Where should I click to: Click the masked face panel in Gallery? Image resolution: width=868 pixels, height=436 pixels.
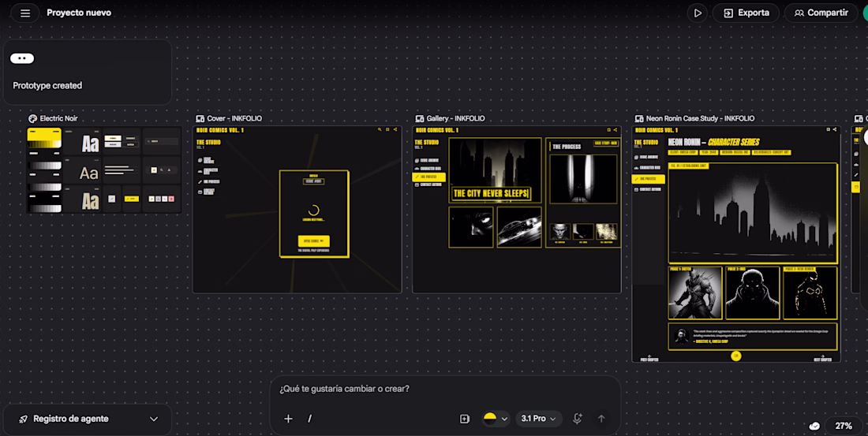point(471,227)
